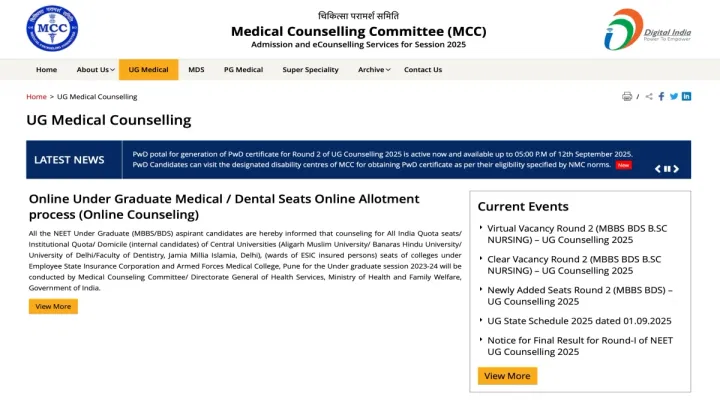This screenshot has width=720, height=400.
Task: Click the Home breadcrumb link
Action: pos(36,97)
